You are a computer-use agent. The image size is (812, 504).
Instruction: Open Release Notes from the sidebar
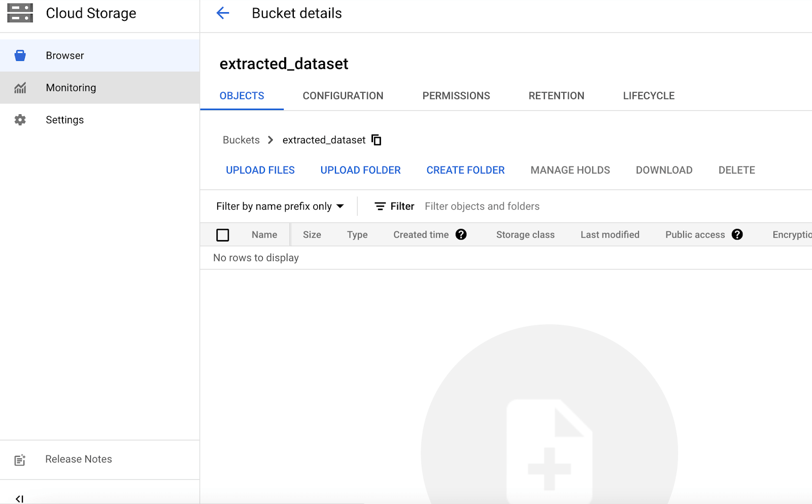pos(78,459)
